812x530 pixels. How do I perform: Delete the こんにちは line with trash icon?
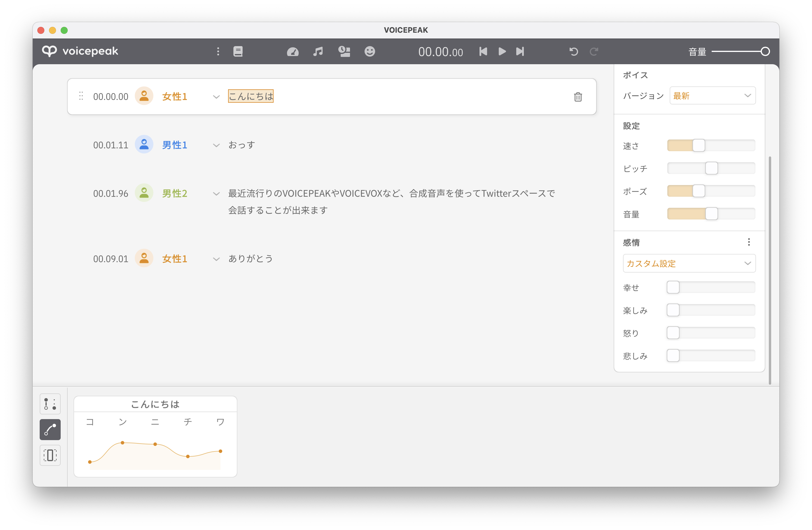[577, 97]
